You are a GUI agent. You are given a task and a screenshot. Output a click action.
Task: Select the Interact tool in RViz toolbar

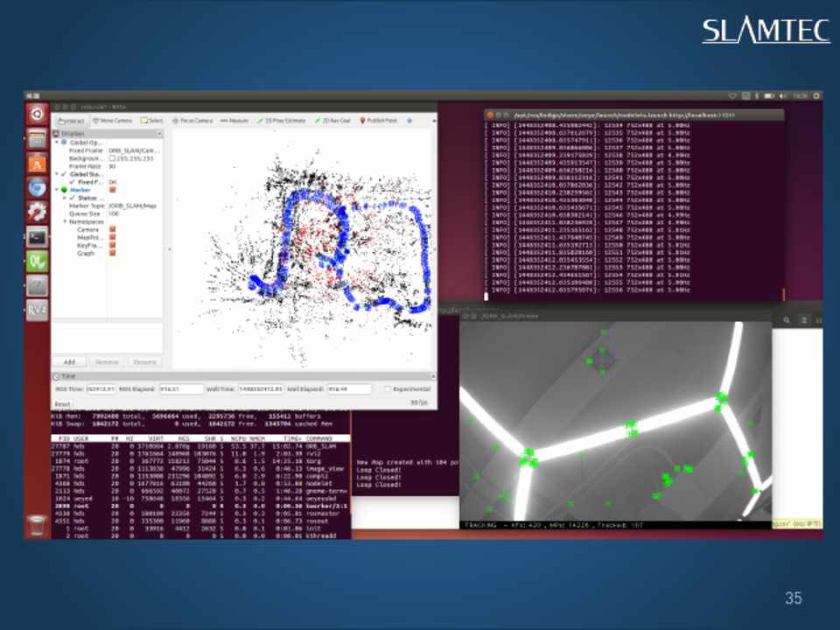point(71,120)
